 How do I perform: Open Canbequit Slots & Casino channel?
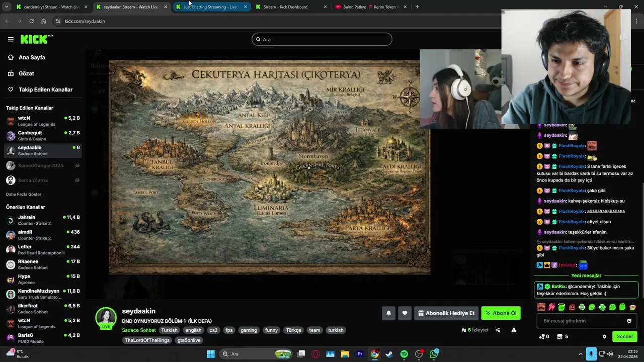click(43, 136)
